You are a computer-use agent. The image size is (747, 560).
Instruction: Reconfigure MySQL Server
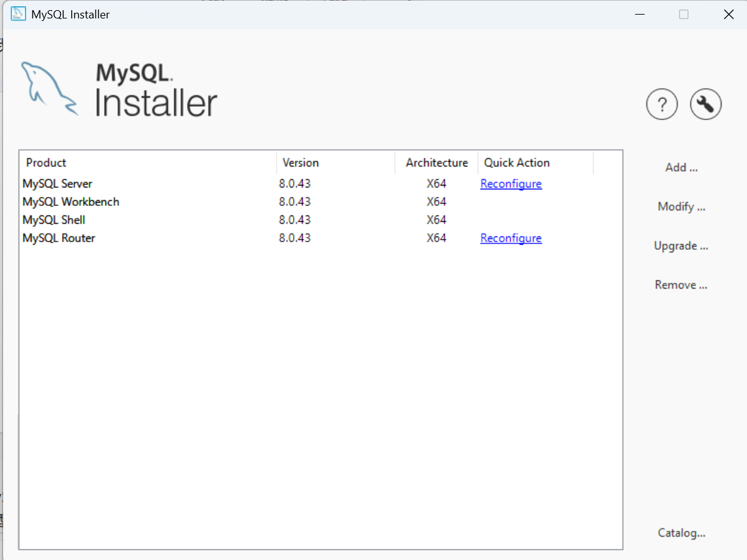(x=511, y=184)
